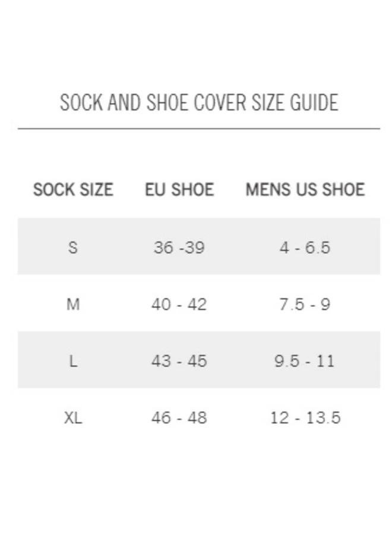
Task: Click the M sock size cell
Action: pos(73,304)
